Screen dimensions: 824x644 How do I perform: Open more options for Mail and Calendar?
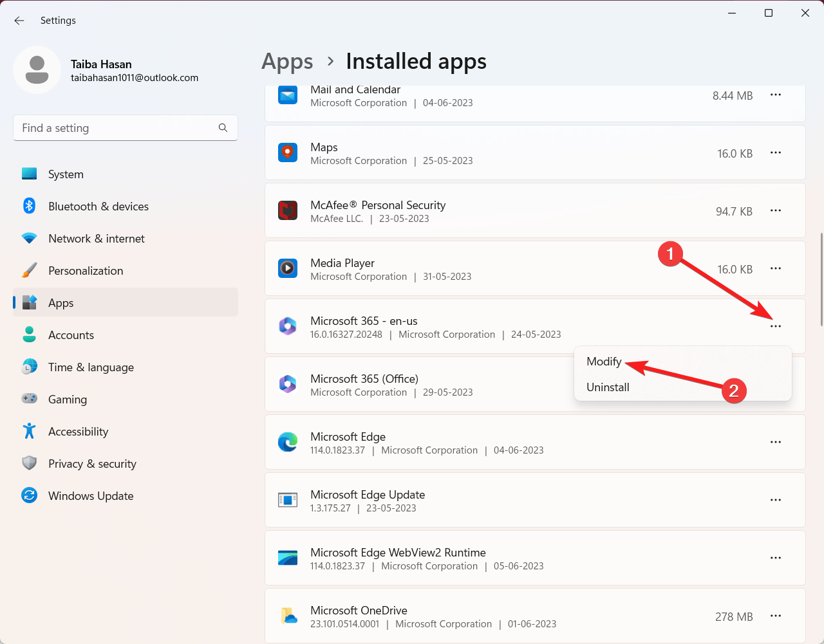(x=776, y=95)
